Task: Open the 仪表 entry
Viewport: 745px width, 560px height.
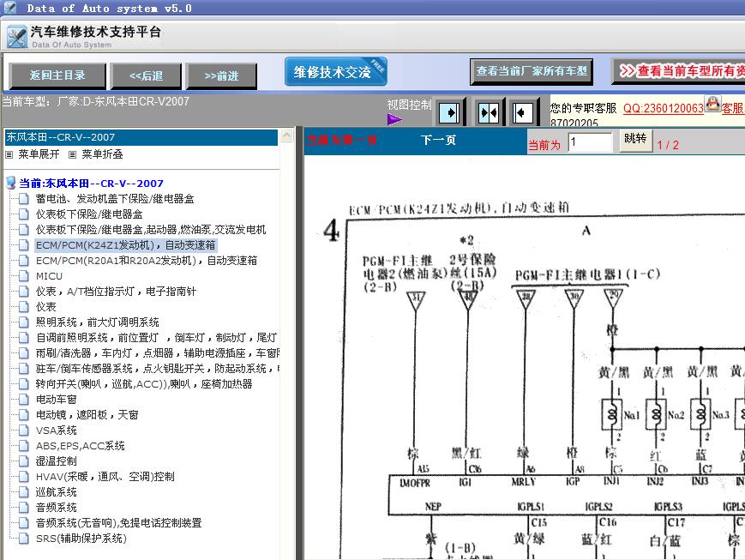Action: click(x=46, y=307)
